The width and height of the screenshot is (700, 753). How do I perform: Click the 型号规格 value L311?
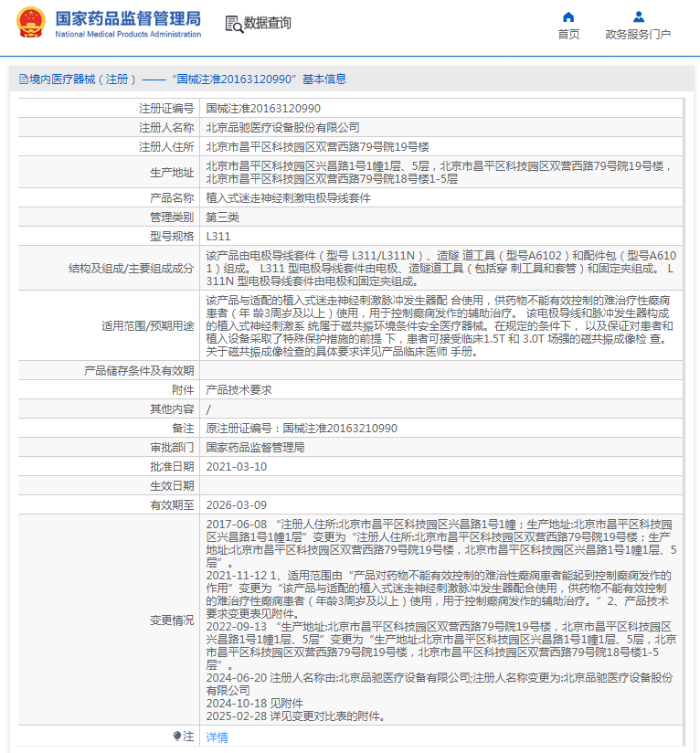click(218, 237)
